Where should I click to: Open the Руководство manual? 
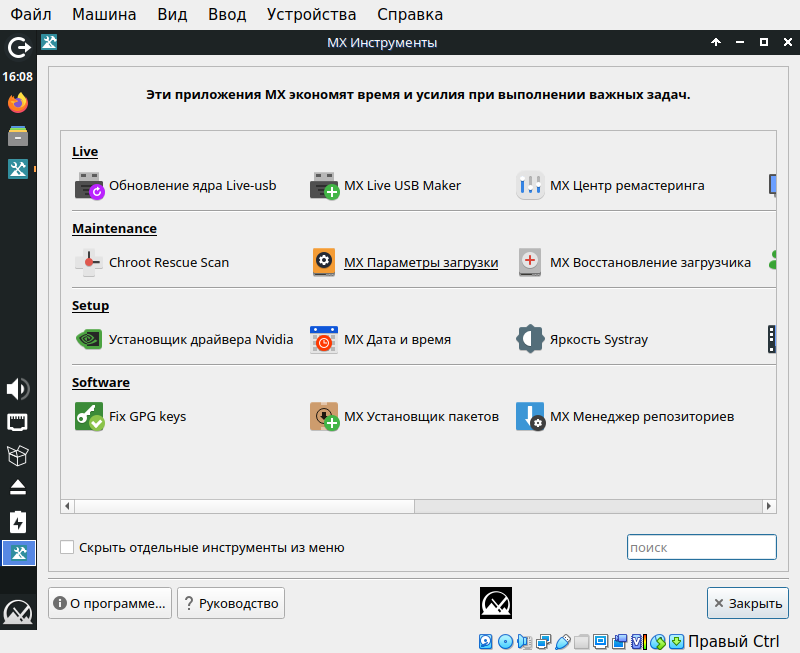click(x=231, y=604)
